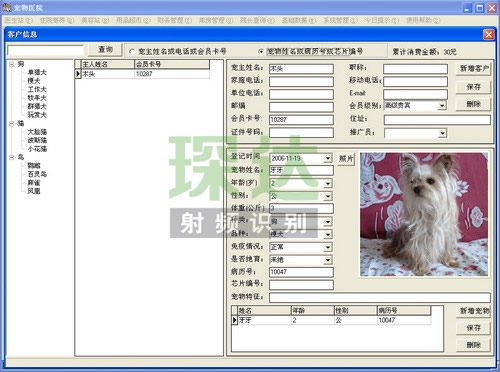This screenshot has width=500, height=372.
Task: Open the 品种 dropdown
Action: point(328,234)
